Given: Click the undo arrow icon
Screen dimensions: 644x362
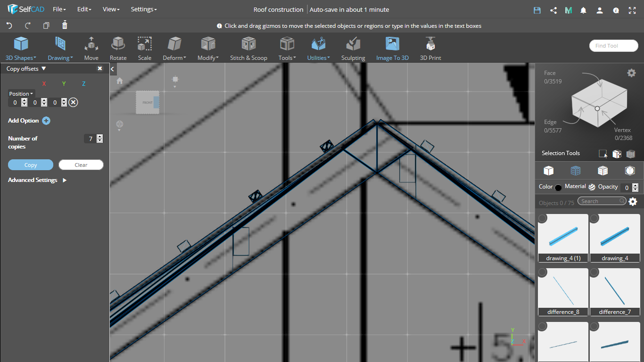Looking at the screenshot, I should (x=9, y=25).
